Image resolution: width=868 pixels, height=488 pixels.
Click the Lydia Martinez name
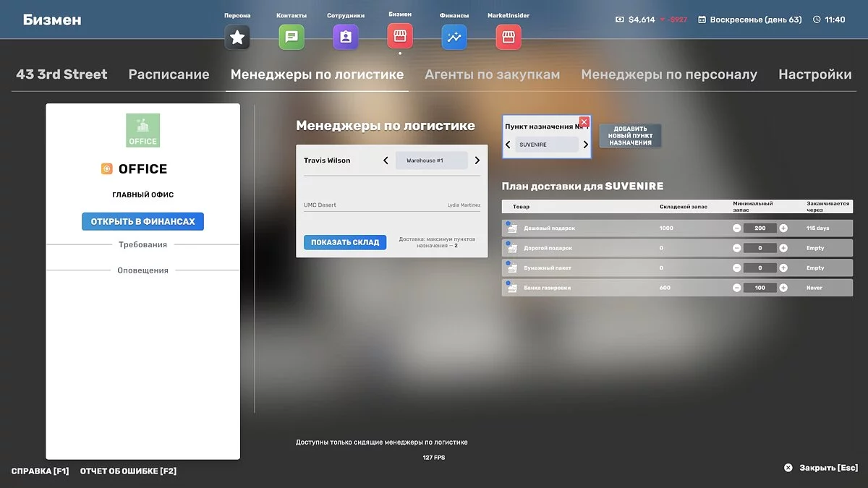(x=464, y=205)
